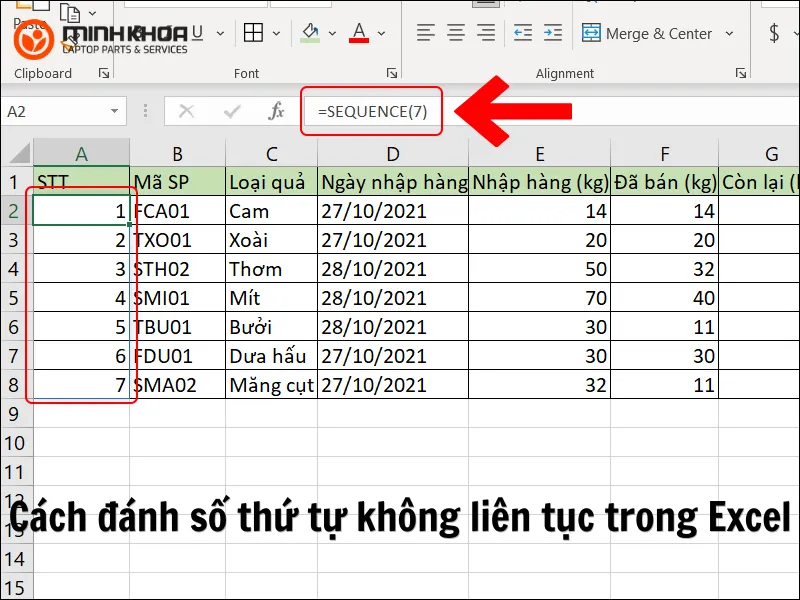Select STT cell with number 4

click(x=82, y=297)
